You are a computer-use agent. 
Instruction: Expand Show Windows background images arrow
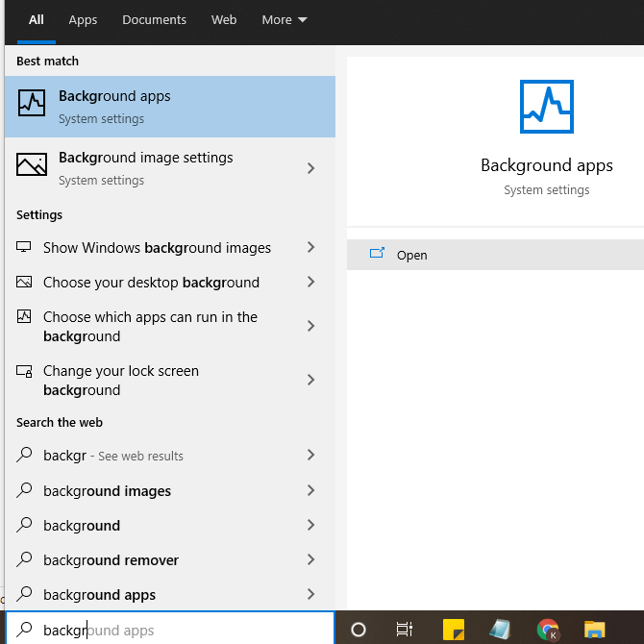[x=310, y=247]
